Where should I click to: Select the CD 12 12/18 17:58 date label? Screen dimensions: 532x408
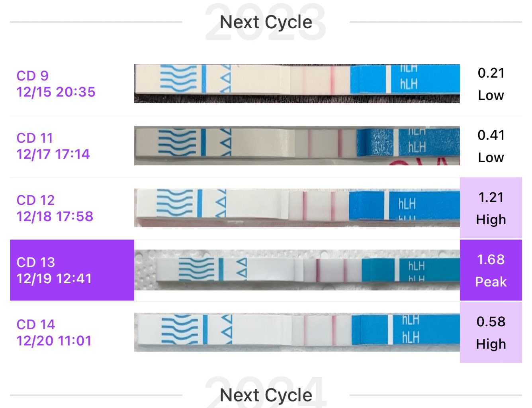pyautogui.click(x=55, y=208)
